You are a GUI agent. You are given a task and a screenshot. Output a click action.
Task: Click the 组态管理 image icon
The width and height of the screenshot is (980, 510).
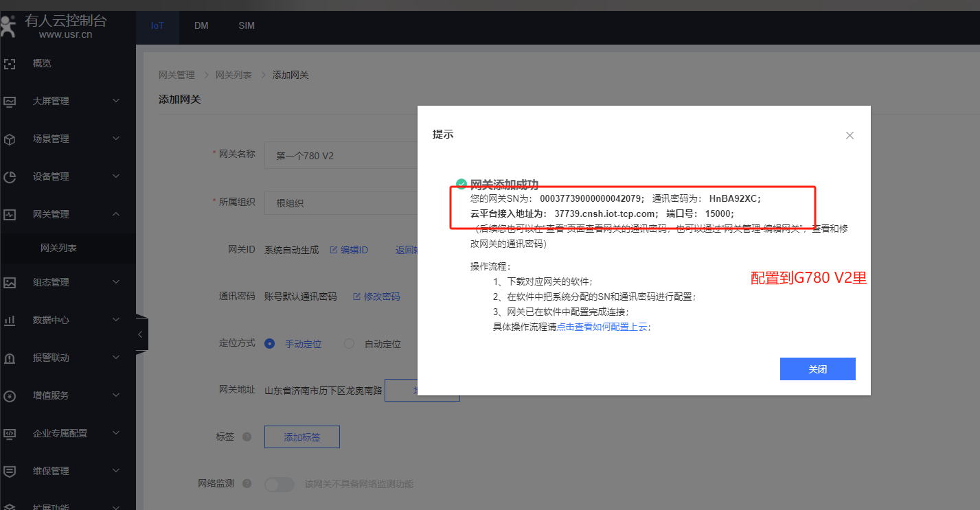point(10,282)
